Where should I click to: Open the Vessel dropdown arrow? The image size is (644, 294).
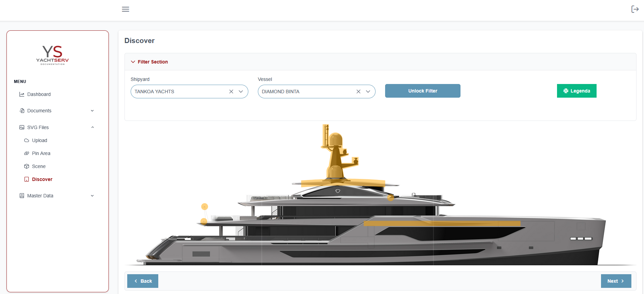tap(368, 92)
